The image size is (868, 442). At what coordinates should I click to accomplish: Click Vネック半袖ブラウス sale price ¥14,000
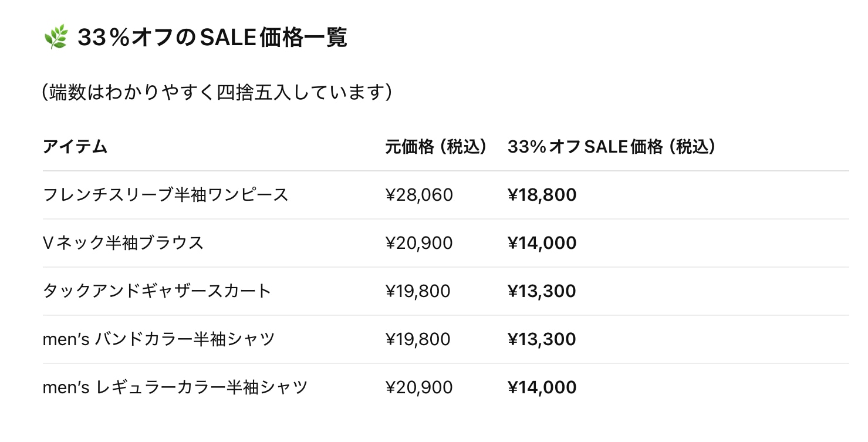[542, 243]
